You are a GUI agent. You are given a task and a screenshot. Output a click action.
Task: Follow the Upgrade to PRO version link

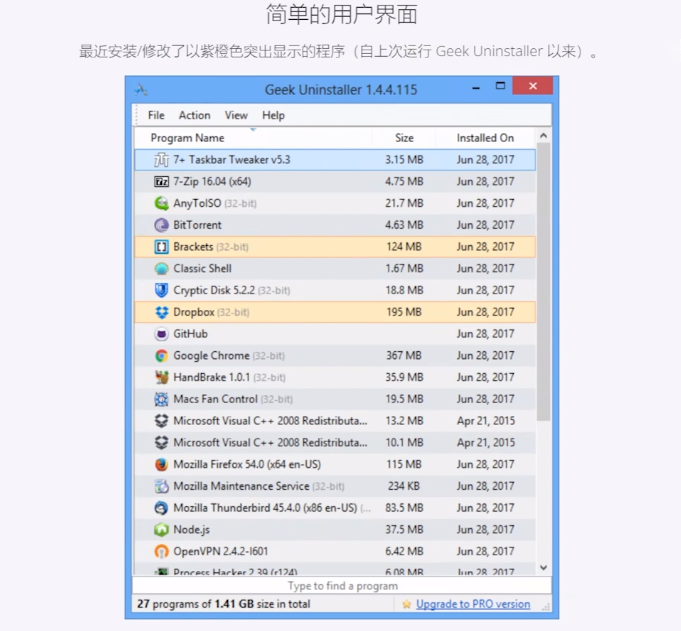pyautogui.click(x=473, y=604)
